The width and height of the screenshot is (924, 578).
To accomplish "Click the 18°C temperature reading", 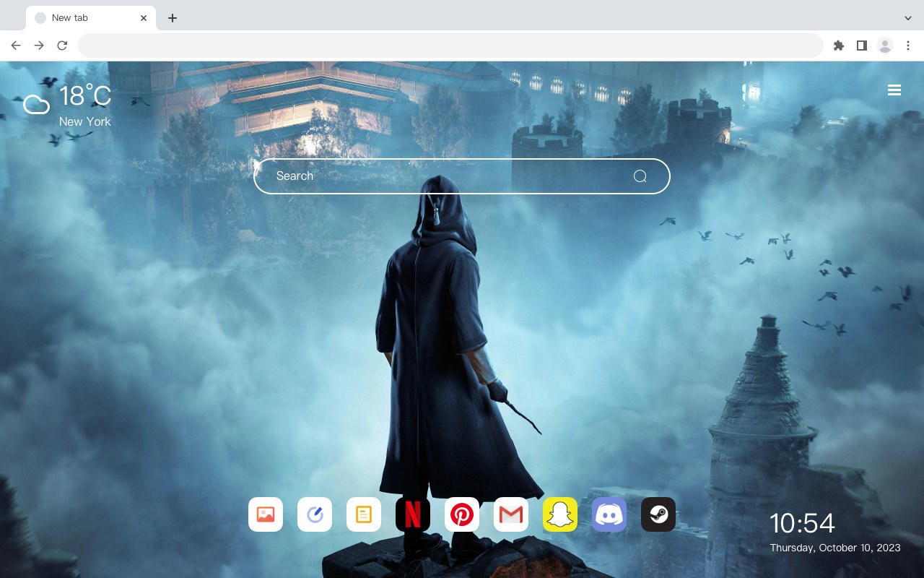I will tap(85, 96).
